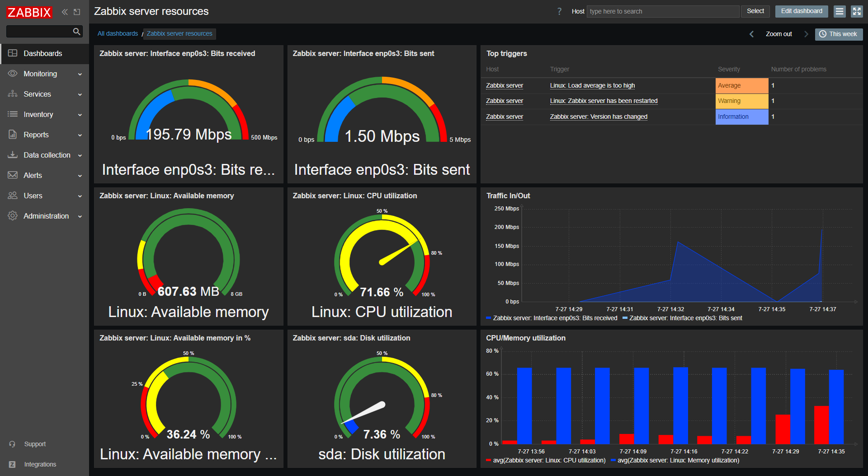Click the Edit dashboard button
Image resolution: width=868 pixels, height=476 pixels.
pos(801,11)
